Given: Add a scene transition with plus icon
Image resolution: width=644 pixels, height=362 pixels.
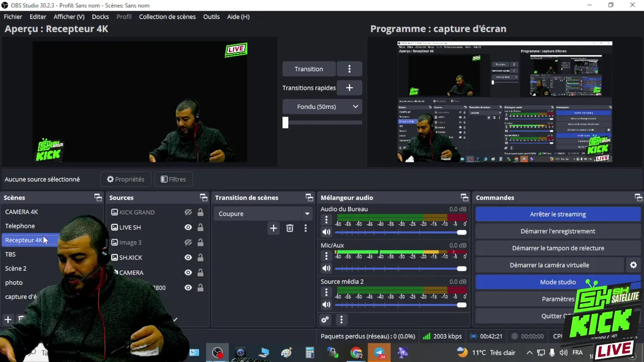Looking at the screenshot, I should pyautogui.click(x=273, y=228).
